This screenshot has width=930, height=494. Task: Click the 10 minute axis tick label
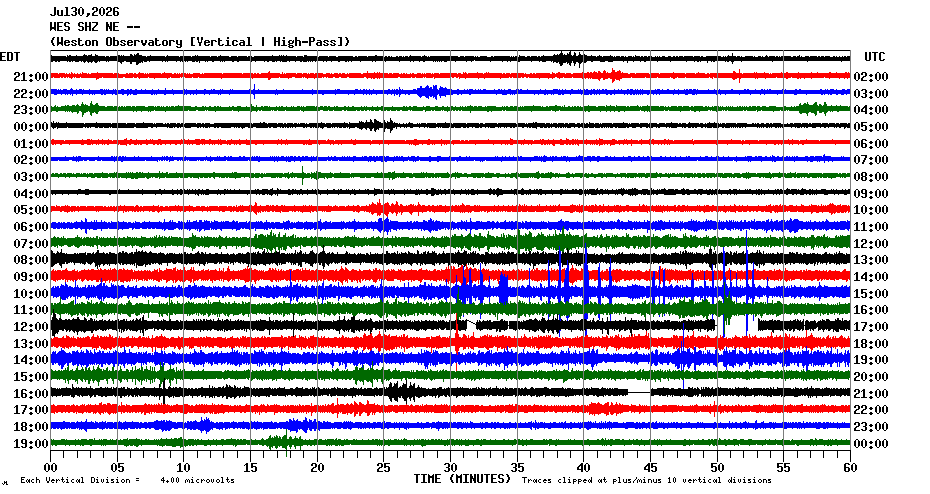tap(184, 468)
